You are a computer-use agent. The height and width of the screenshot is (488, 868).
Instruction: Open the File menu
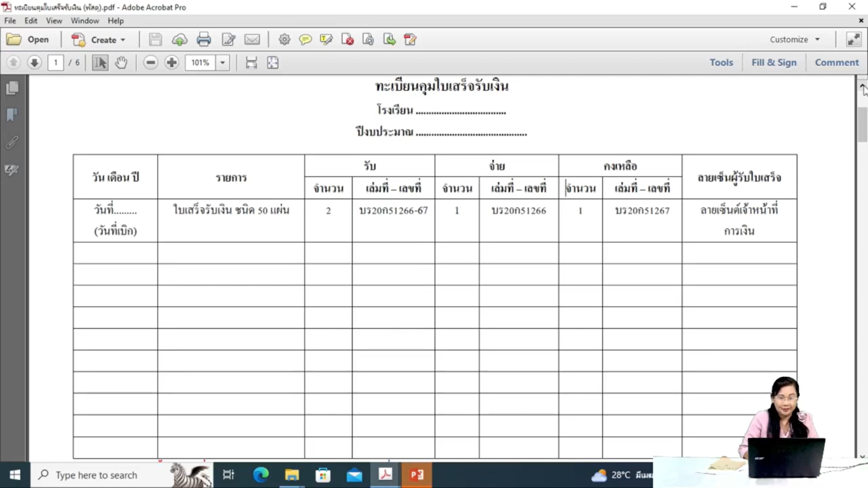click(10, 21)
